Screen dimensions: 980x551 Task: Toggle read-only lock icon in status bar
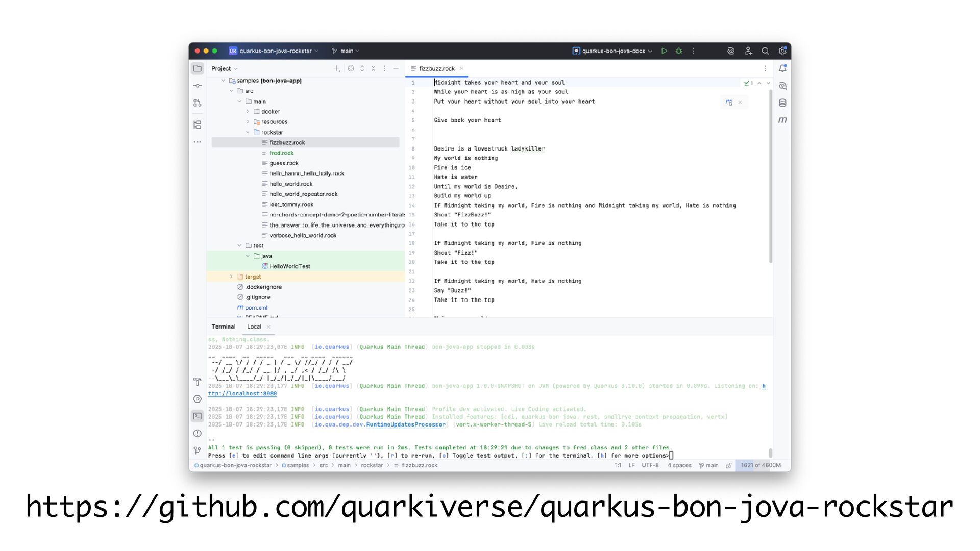tap(728, 466)
